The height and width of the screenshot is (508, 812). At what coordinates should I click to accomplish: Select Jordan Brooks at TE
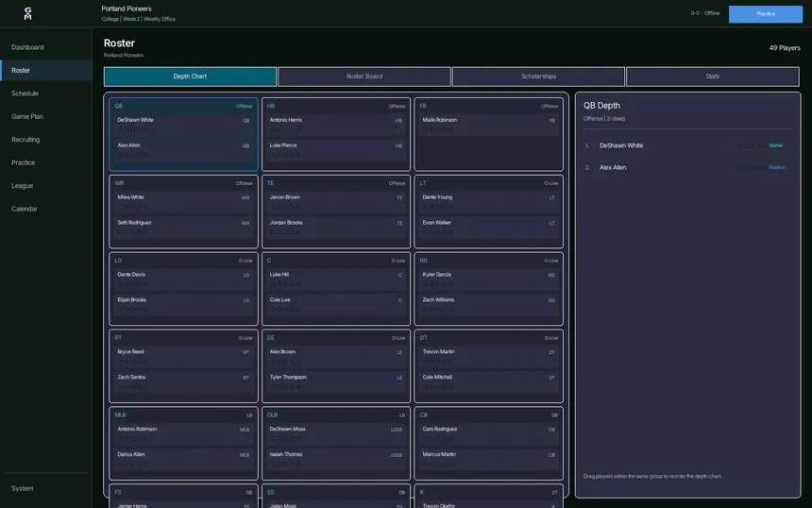[x=336, y=228]
